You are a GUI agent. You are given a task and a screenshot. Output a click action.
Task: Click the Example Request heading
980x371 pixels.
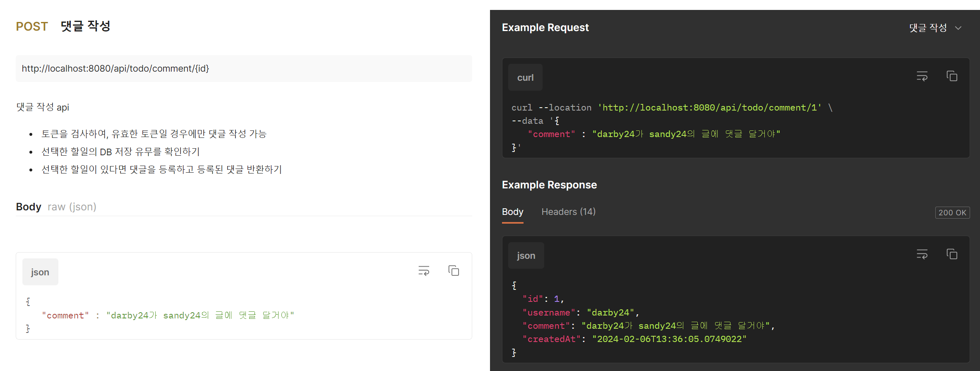[x=545, y=28]
